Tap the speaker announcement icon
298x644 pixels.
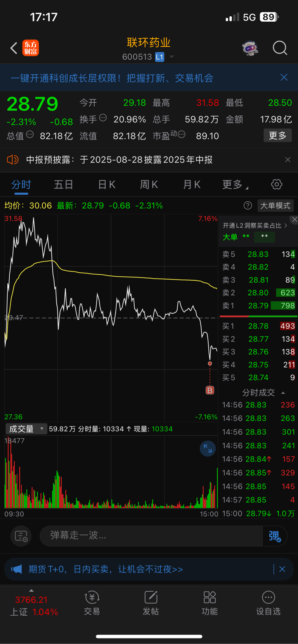point(13,160)
